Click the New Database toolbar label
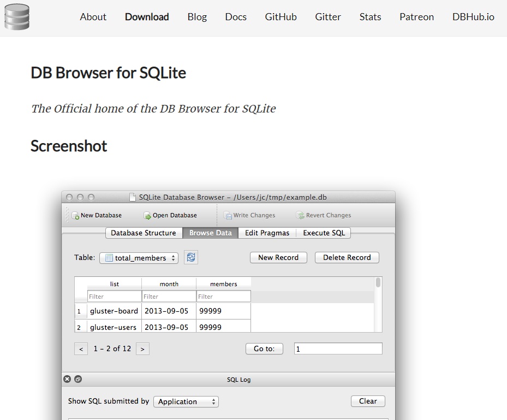This screenshot has height=420, width=507. pyautogui.click(x=101, y=215)
